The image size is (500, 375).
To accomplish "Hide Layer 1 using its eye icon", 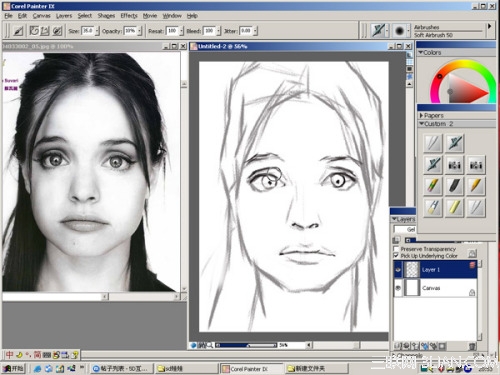I will (x=398, y=270).
